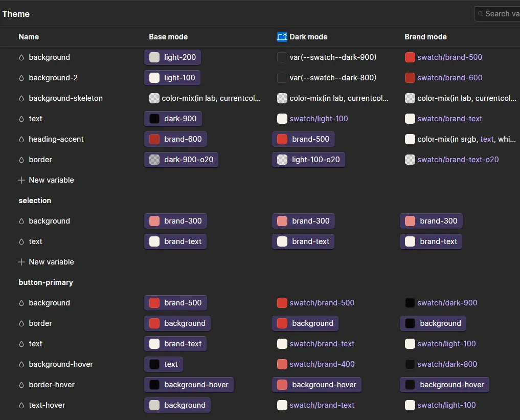Image resolution: width=520 pixels, height=420 pixels.
Task: Click the Name column header
Action: [29, 37]
